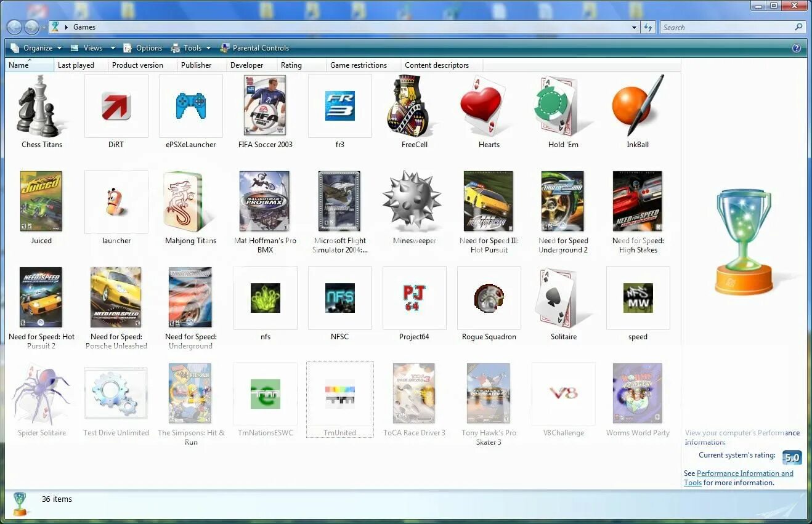
Task: Click the Juiced game cover
Action: [x=41, y=201]
